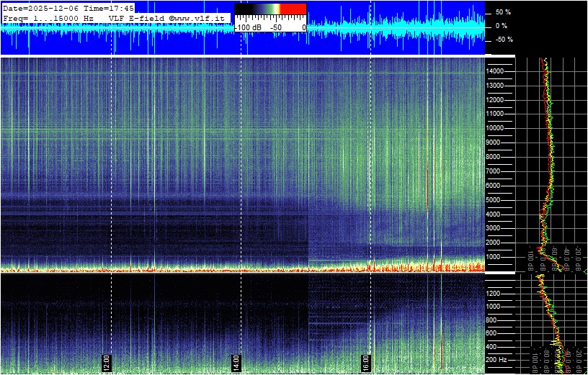Click the 12:00 time marker label

coord(106,361)
